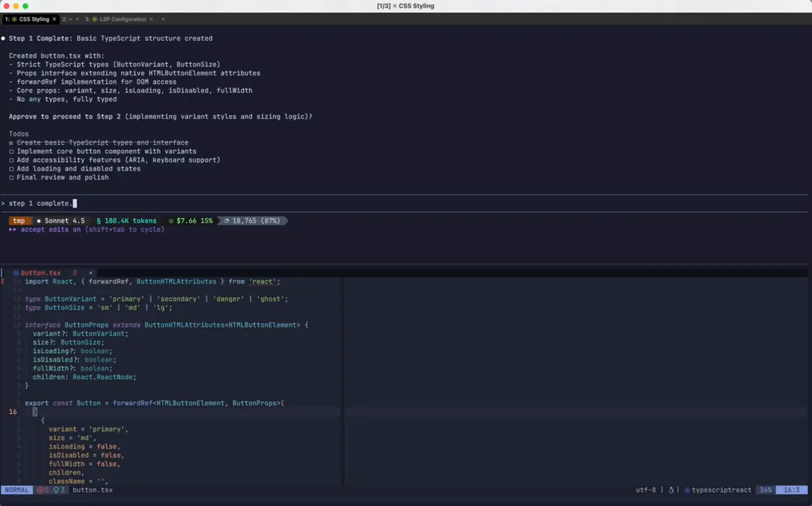812x506 pixels.
Task: Add a new terminal tab with plus
Action: click(x=163, y=19)
